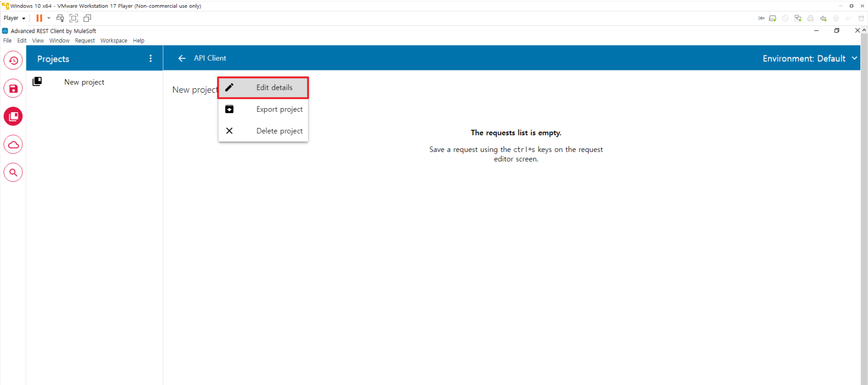The width and height of the screenshot is (868, 385).
Task: Click the "Windows 10 x64 - VMware Workstation" title text
Action: click(x=106, y=6)
